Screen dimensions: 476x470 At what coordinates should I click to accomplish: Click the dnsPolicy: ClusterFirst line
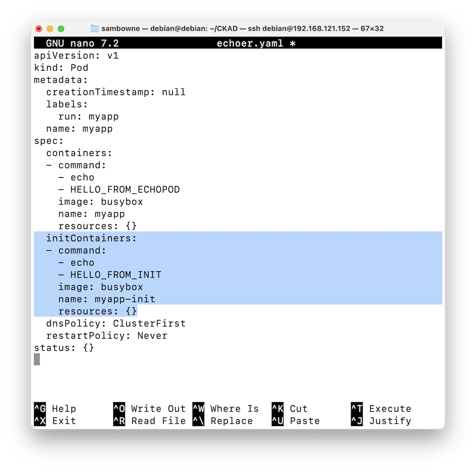(116, 323)
